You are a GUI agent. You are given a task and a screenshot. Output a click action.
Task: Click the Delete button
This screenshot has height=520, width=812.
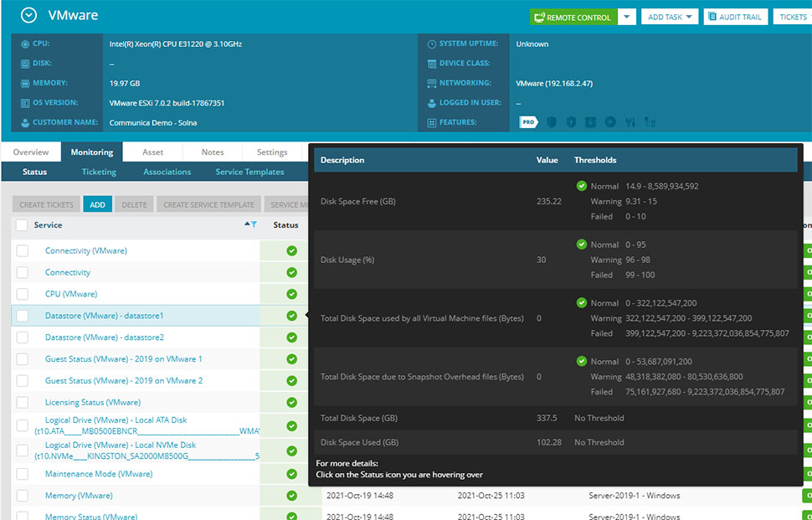(134, 204)
